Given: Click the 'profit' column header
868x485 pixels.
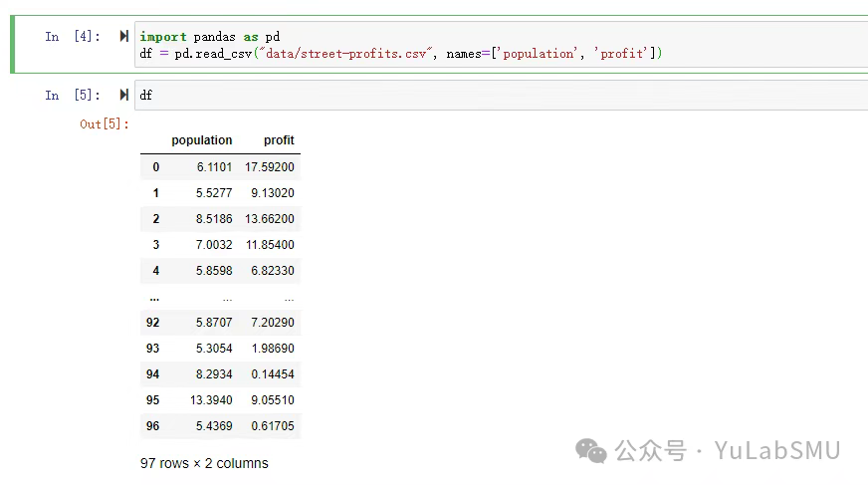Looking at the screenshot, I should (279, 140).
